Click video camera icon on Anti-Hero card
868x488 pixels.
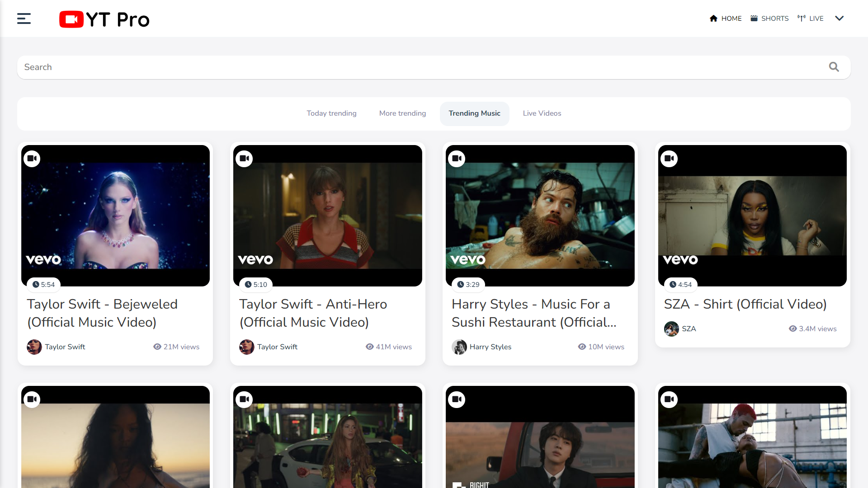[x=244, y=159]
